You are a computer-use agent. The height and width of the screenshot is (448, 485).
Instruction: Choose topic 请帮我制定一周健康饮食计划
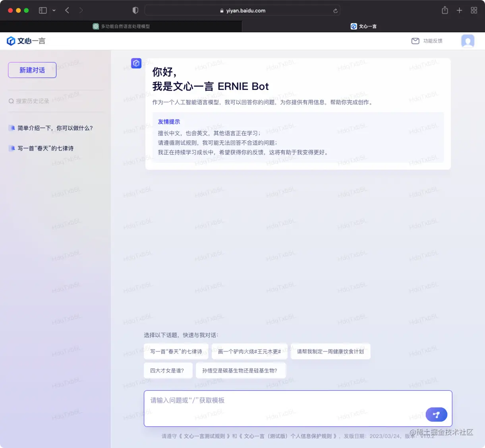tap(330, 351)
